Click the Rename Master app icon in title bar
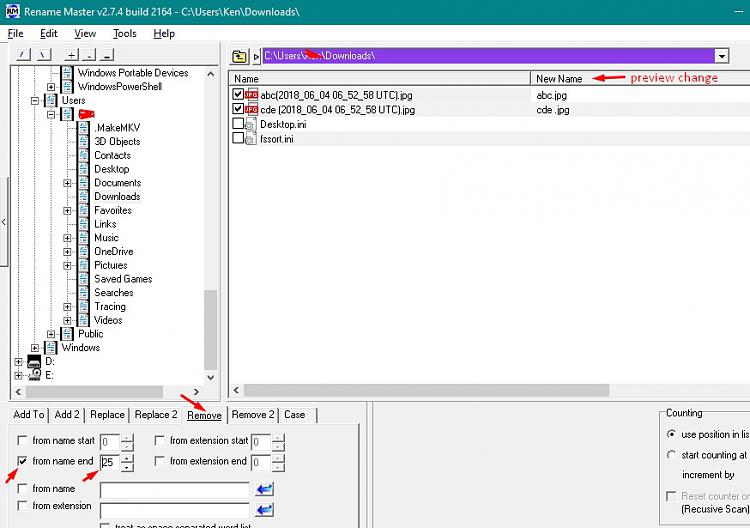This screenshot has width=750, height=528. click(x=12, y=11)
